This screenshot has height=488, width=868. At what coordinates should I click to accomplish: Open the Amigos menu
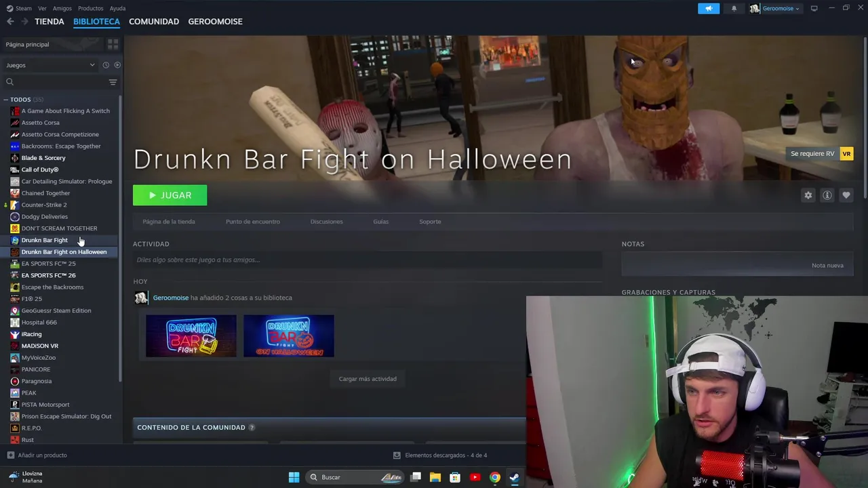(x=62, y=8)
